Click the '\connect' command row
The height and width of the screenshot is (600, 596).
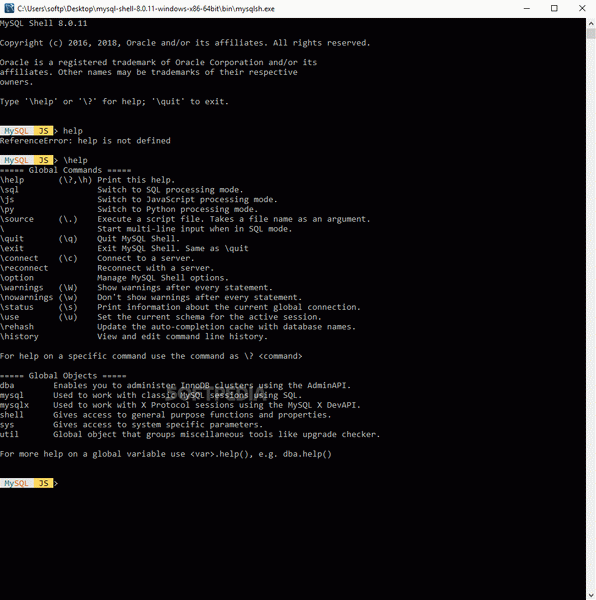coord(97,258)
